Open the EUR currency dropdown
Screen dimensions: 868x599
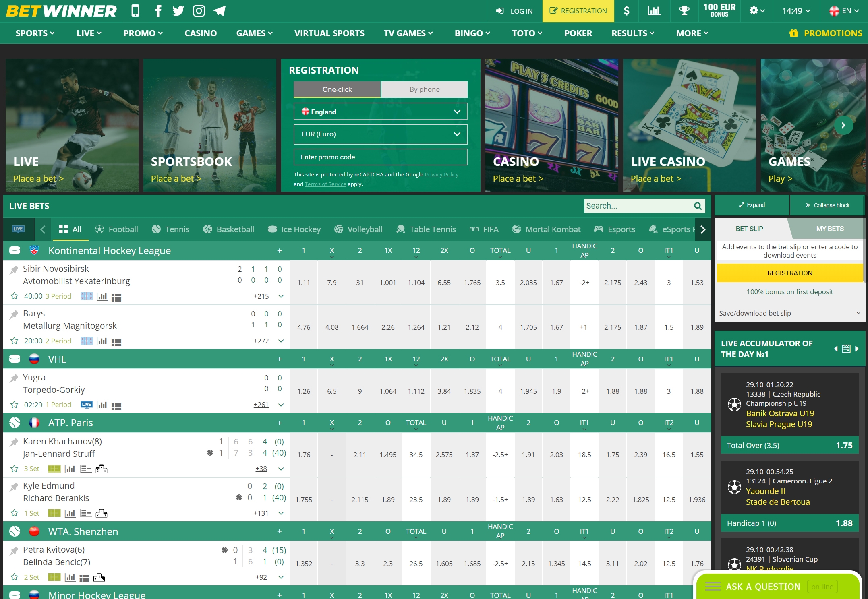point(380,134)
